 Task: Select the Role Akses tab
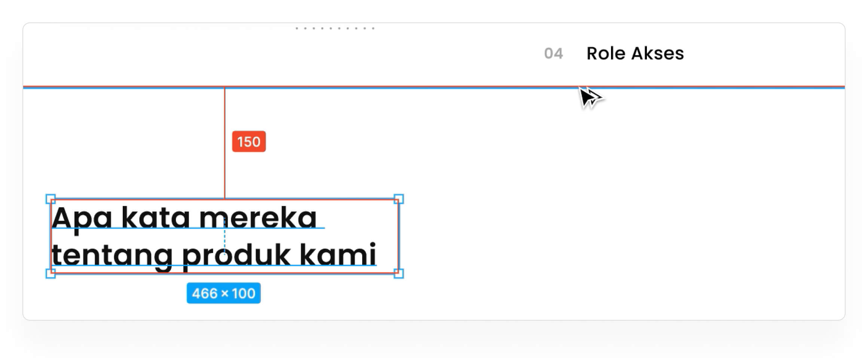point(635,53)
